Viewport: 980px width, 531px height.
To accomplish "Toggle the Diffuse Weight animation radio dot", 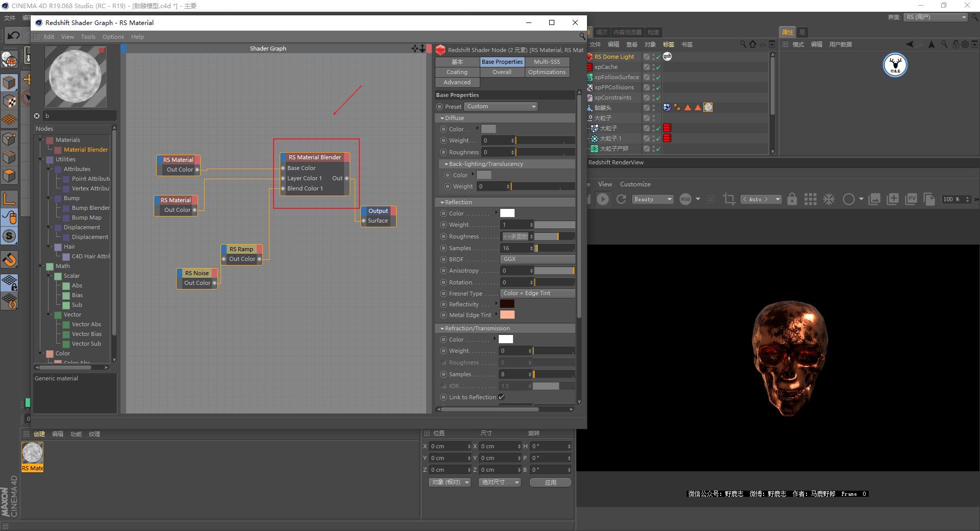I will coord(444,140).
